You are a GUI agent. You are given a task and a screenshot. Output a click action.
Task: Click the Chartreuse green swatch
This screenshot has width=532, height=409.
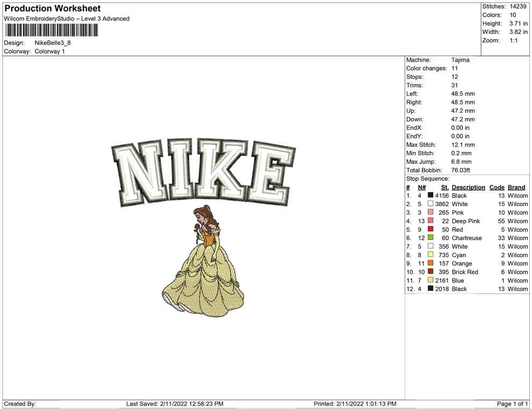(430, 238)
